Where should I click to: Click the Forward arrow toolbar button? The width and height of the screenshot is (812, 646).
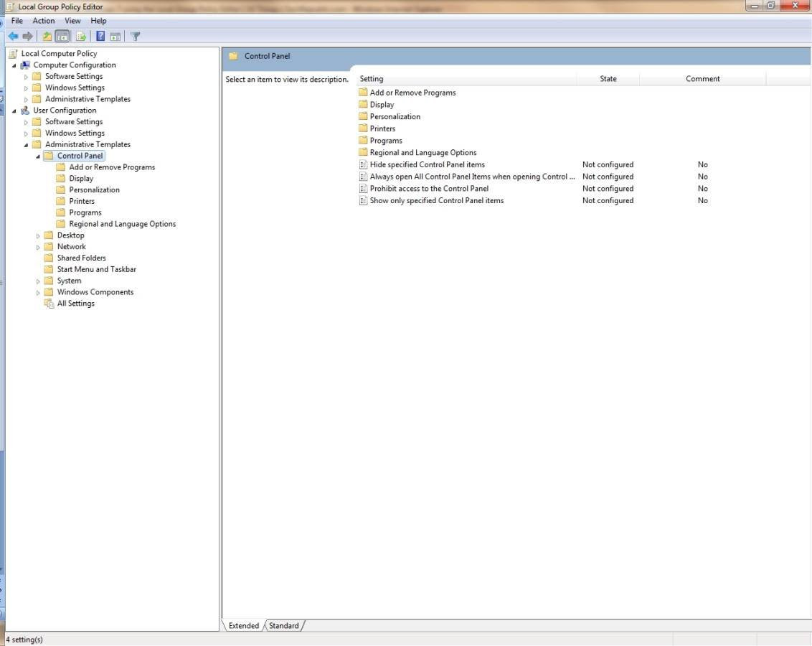(27, 37)
